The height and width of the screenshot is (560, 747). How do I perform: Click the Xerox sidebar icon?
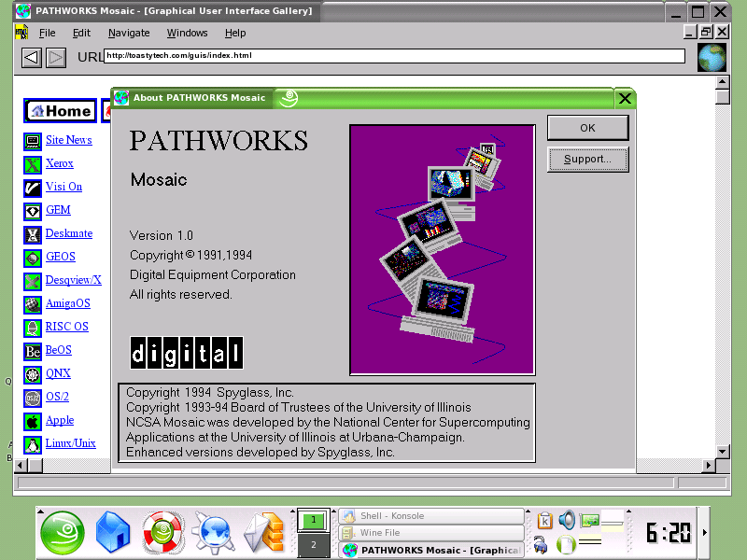point(34,164)
